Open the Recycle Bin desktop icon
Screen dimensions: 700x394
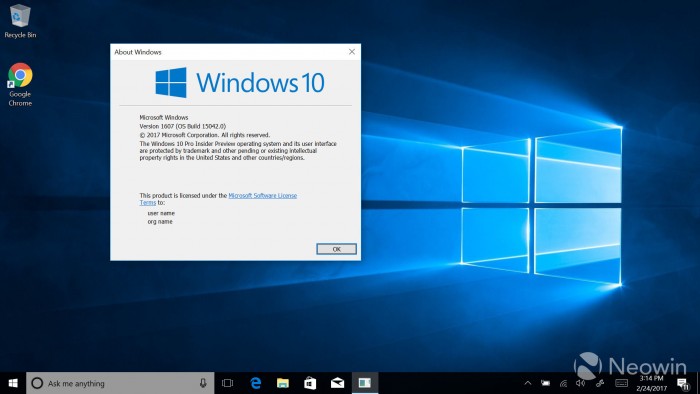point(20,21)
